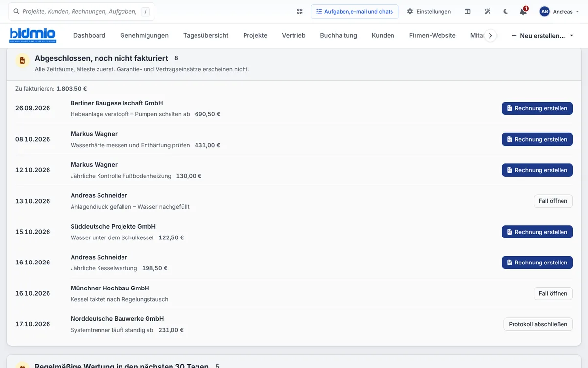
Task: Click the Süddeutsche Projekte GmbH customer name
Action: [113, 226]
